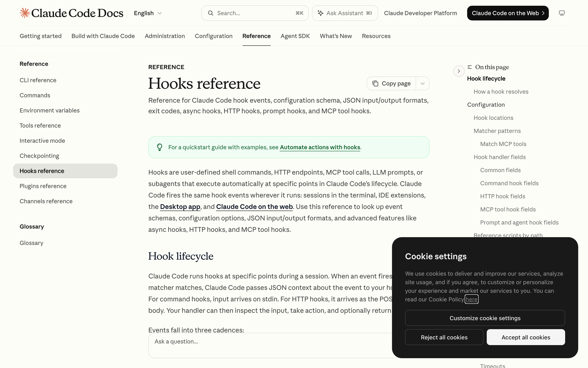Click the Copy page clipboard icon
This screenshot has width=588, height=368.
375,83
